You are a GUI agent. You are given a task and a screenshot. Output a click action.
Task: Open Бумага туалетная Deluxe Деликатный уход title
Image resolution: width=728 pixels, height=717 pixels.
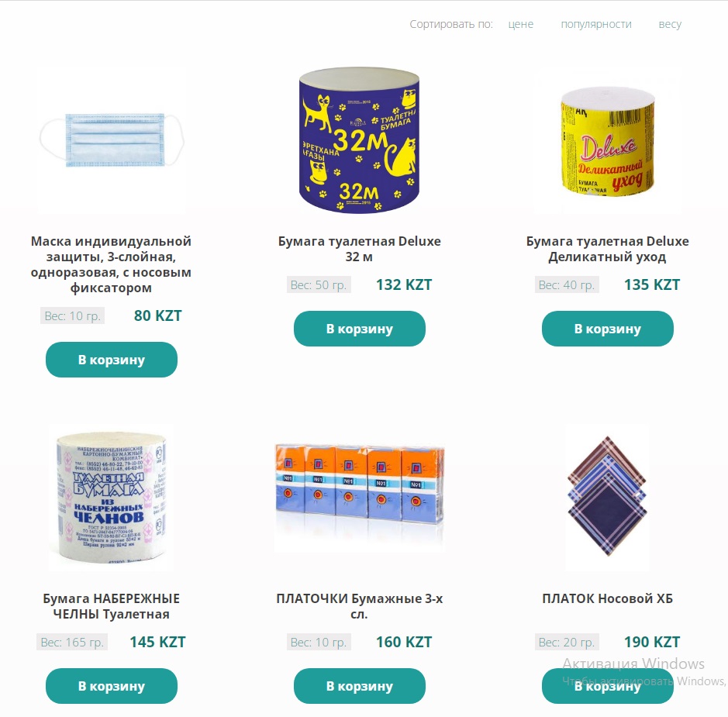(x=607, y=249)
